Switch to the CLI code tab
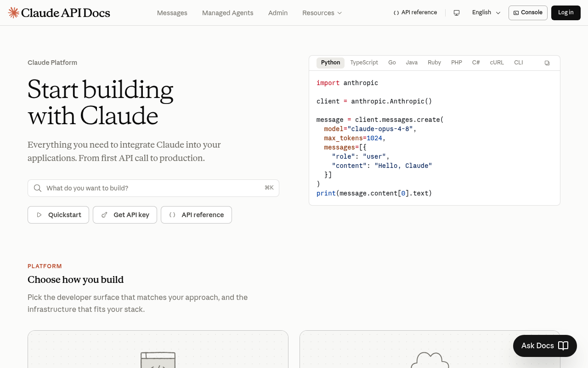The image size is (588, 368). 519,63
